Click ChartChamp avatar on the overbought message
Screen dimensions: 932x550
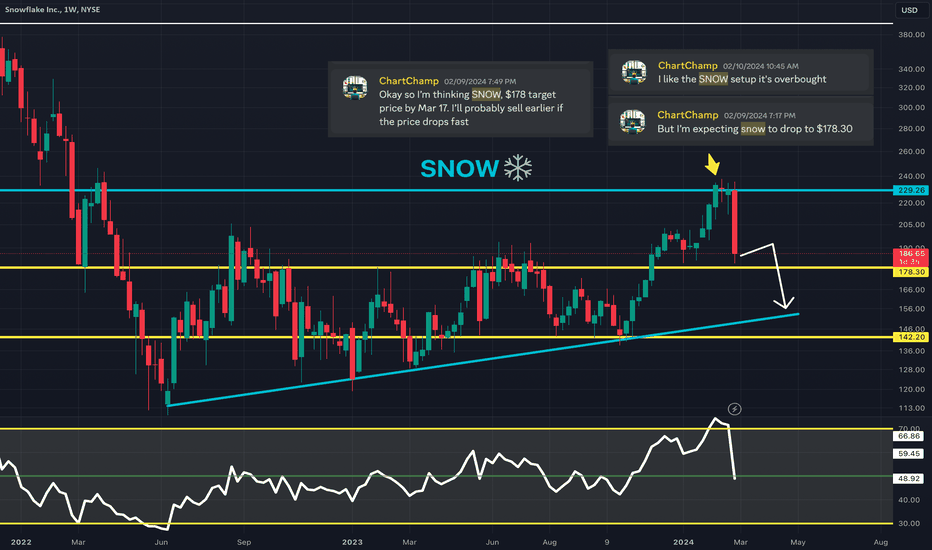click(634, 72)
